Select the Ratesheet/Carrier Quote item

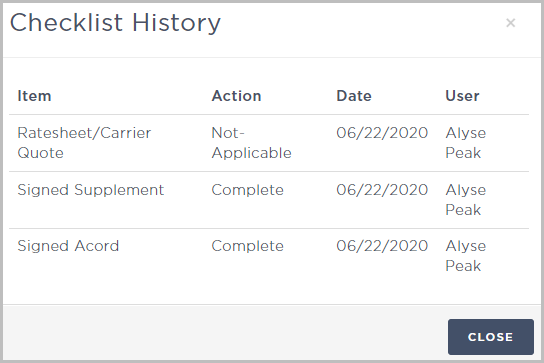pos(84,143)
